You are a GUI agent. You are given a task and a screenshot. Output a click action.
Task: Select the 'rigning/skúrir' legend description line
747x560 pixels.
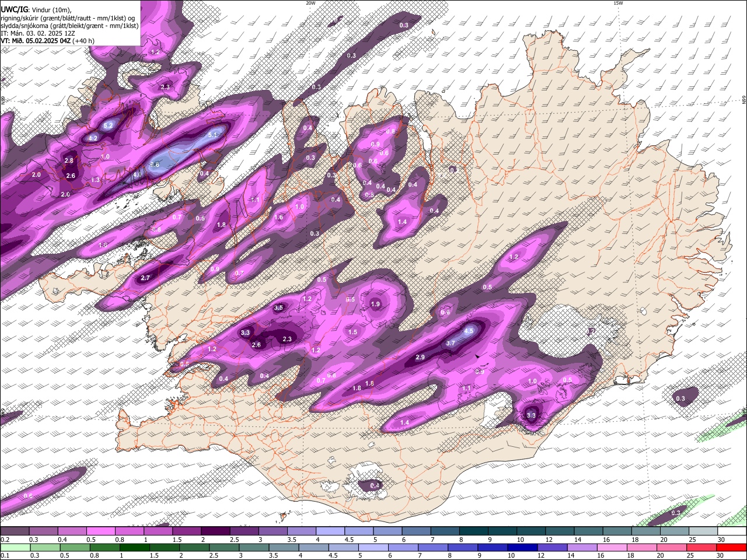click(x=67, y=17)
